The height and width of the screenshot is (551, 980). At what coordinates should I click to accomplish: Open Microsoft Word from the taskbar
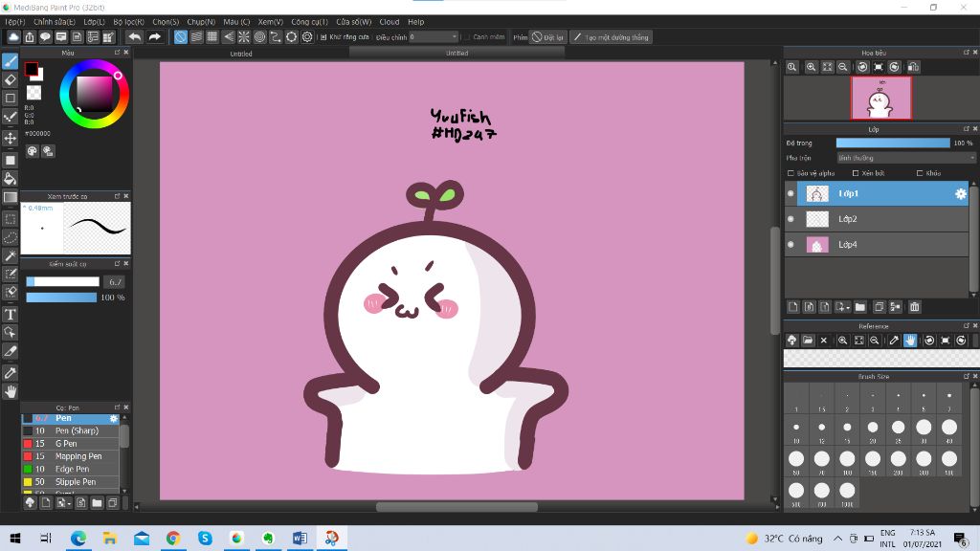click(x=300, y=538)
